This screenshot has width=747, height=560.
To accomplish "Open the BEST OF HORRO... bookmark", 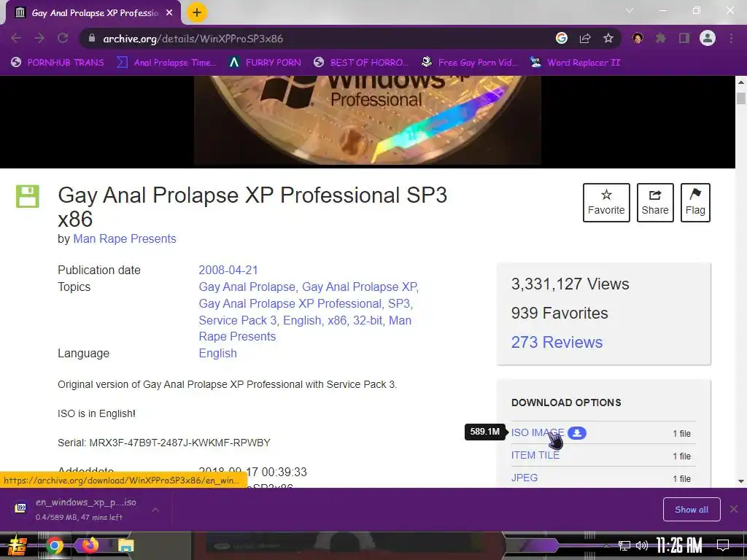I will click(361, 63).
